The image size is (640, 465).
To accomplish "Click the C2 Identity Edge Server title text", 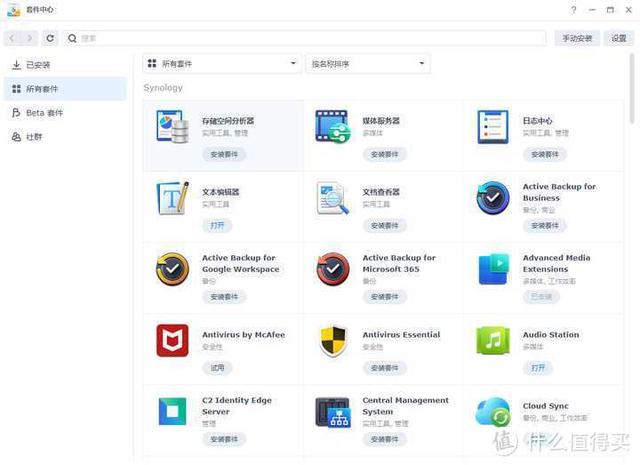I will (237, 406).
